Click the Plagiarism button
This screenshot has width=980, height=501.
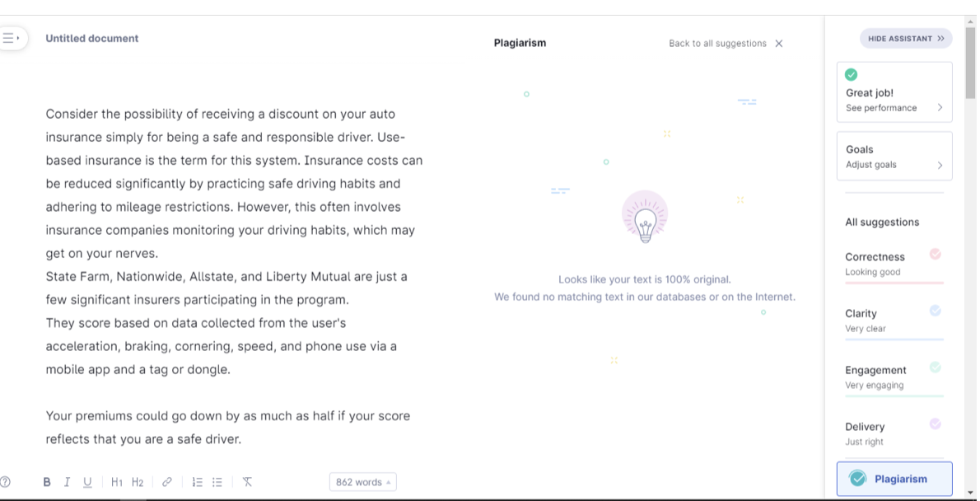pos(894,479)
